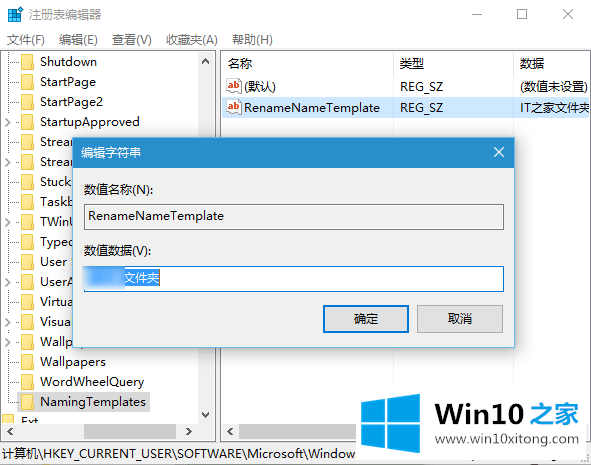The height and width of the screenshot is (465, 591).
Task: Expand the UserA tree node arrow
Action: (x=8, y=282)
